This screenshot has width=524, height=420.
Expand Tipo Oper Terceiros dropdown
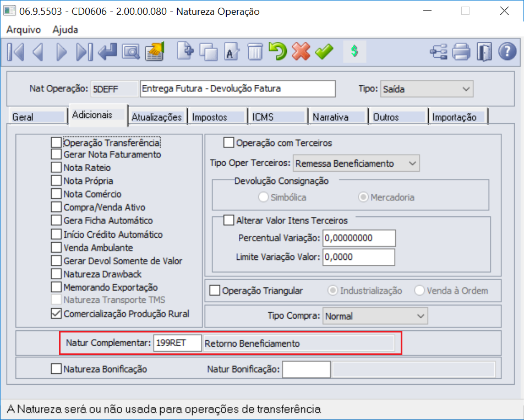[356, 163]
